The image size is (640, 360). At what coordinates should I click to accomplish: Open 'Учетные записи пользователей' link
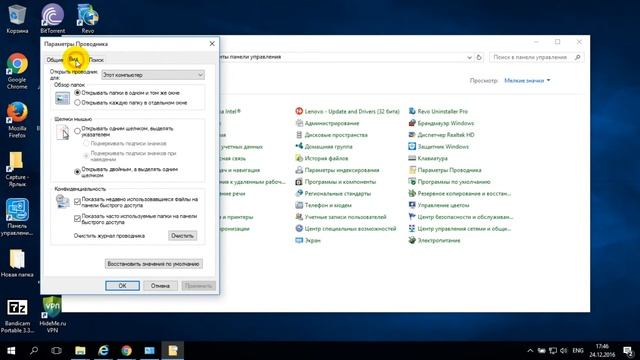click(x=341, y=217)
